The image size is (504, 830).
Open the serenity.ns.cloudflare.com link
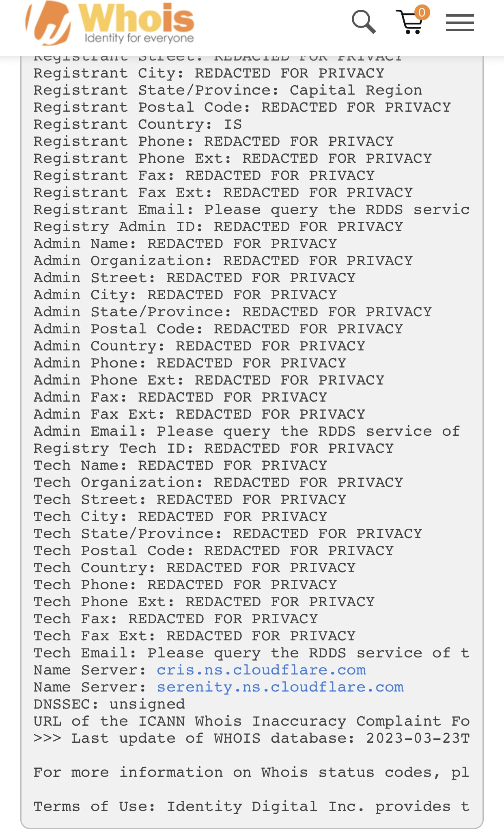pos(280,687)
